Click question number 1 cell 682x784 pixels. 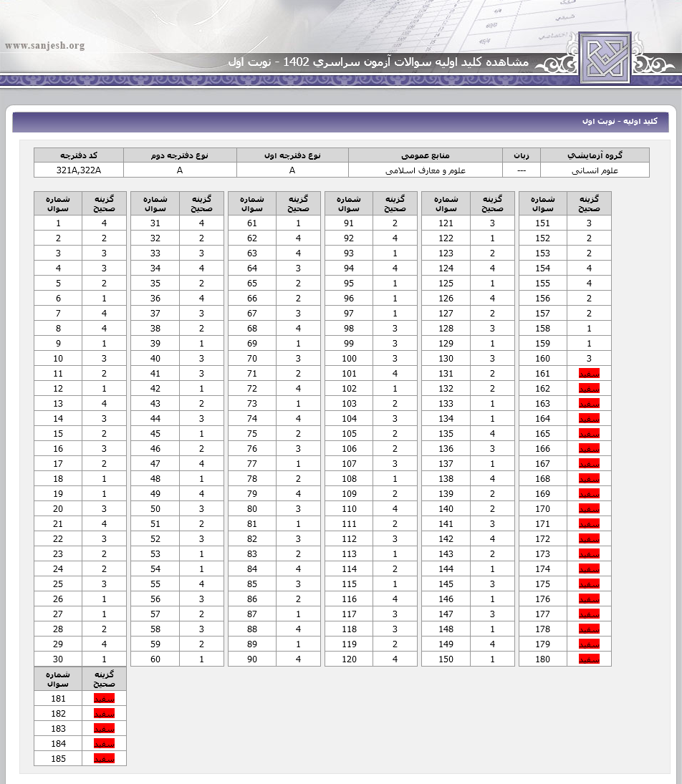coord(58,223)
